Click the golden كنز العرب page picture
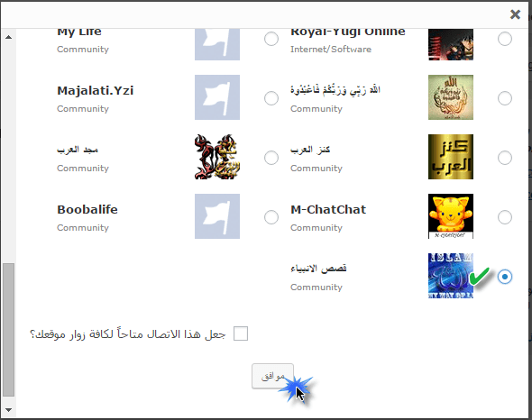The height and width of the screenshot is (420, 532). [x=451, y=157]
